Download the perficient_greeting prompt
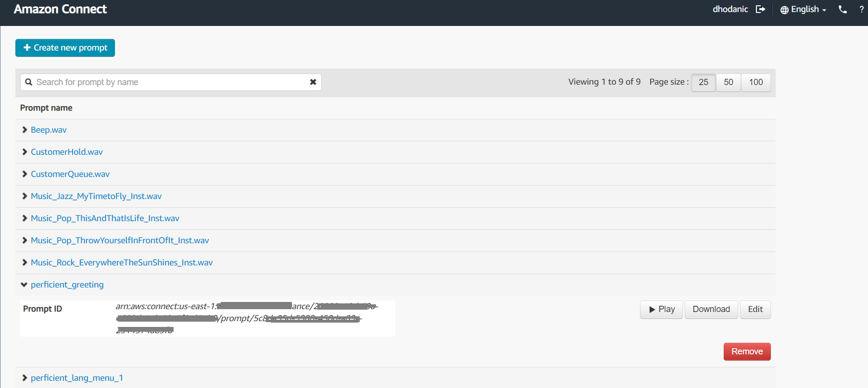The height and width of the screenshot is (388, 868). click(x=711, y=309)
